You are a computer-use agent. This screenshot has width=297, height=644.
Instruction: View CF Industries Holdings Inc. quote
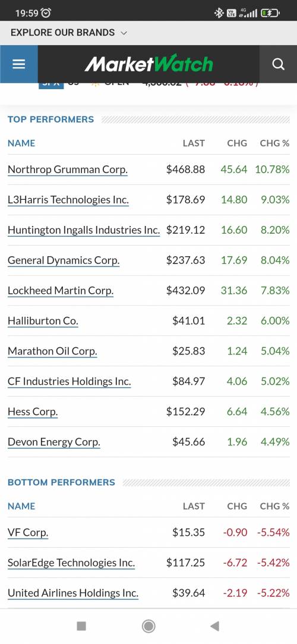[69, 382]
